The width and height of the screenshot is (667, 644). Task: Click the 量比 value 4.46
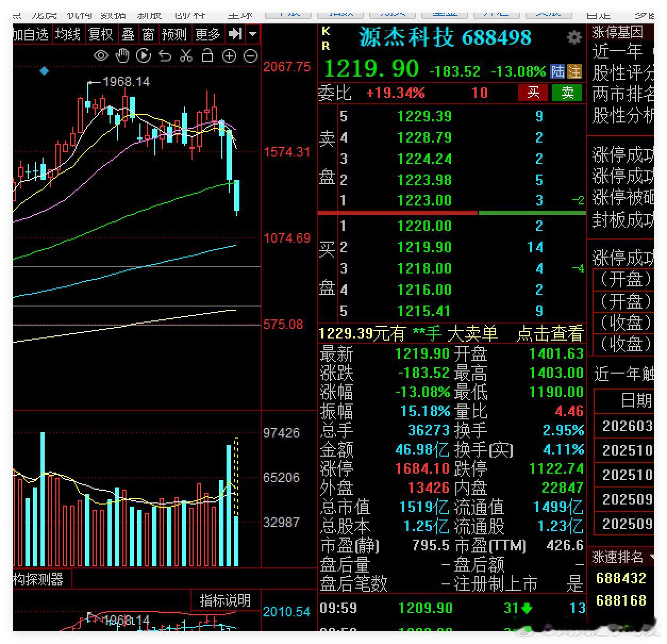(x=569, y=411)
